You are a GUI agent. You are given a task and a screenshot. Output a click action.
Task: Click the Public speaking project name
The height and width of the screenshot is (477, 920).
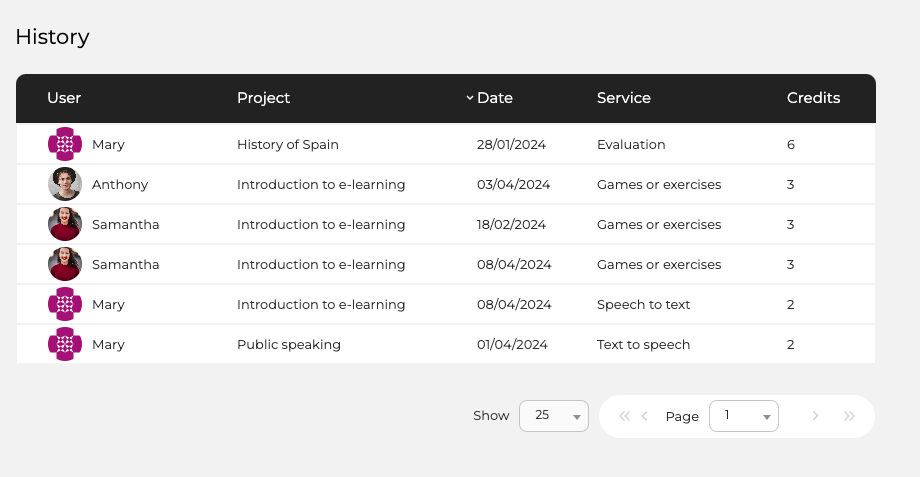click(289, 344)
